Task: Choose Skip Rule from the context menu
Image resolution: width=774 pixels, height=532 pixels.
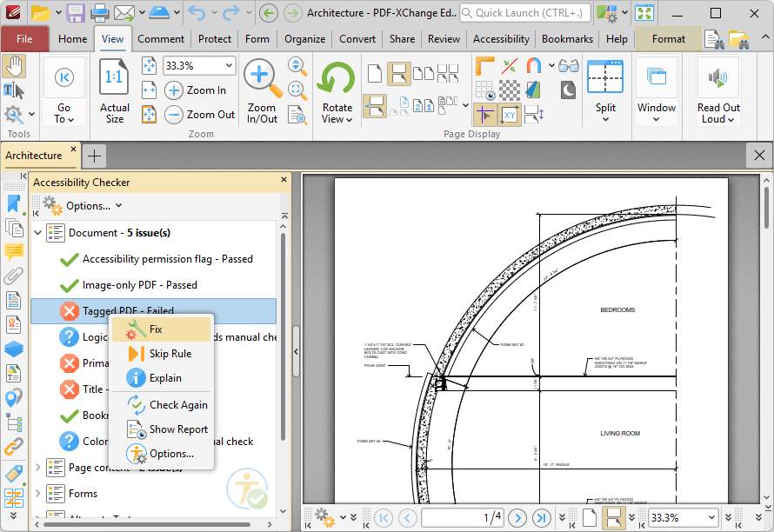Action: tap(162, 354)
